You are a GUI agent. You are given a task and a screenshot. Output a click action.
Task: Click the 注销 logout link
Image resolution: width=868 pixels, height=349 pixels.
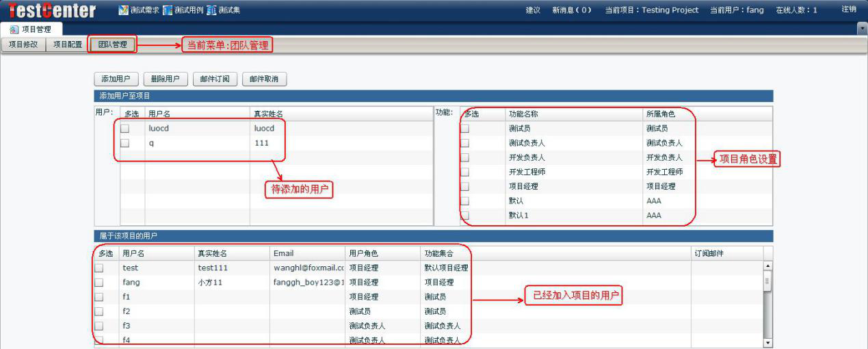coord(849,10)
